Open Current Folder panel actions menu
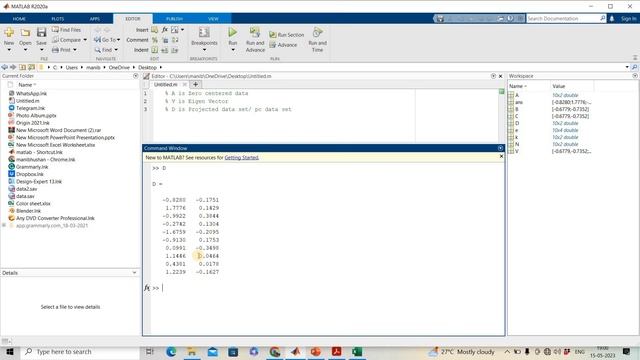The width and height of the screenshot is (640, 360). point(136,76)
